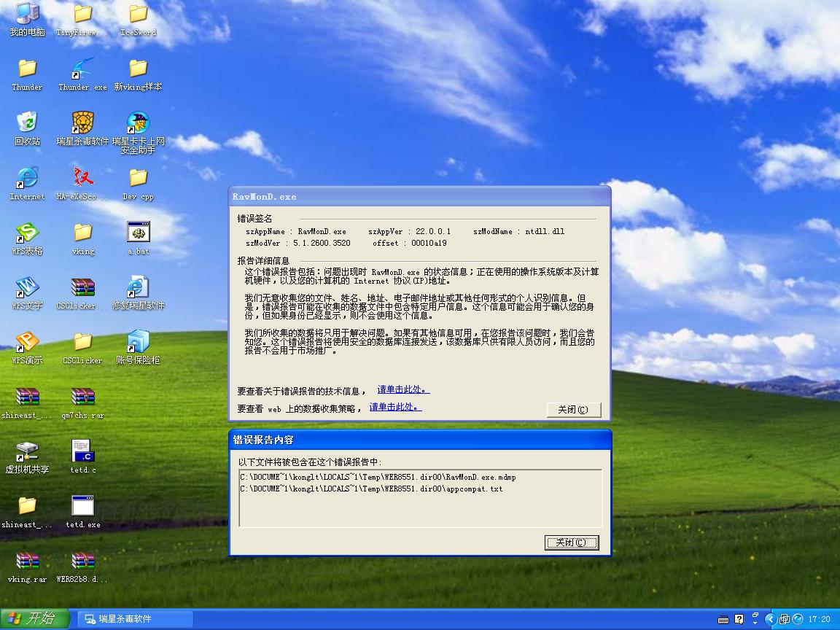Screen dimensions: 840x630
Task: Click the keyboard input method tray icon
Action: click(x=723, y=620)
